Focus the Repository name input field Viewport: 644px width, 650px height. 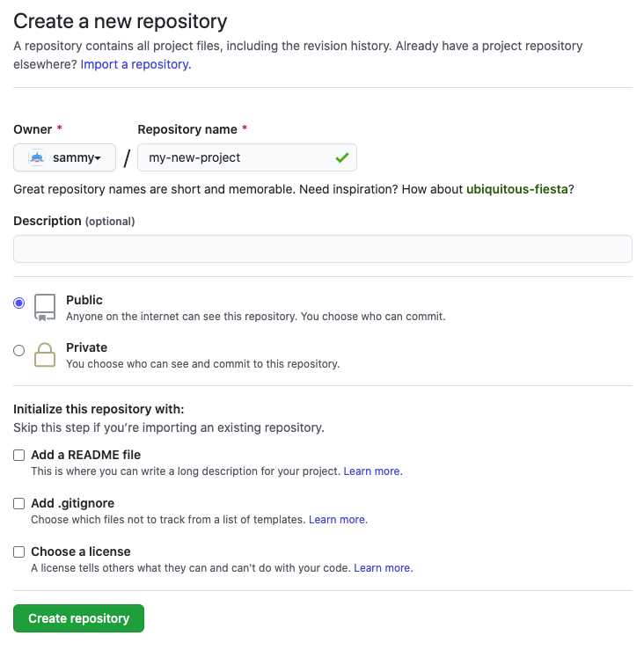[x=247, y=157]
